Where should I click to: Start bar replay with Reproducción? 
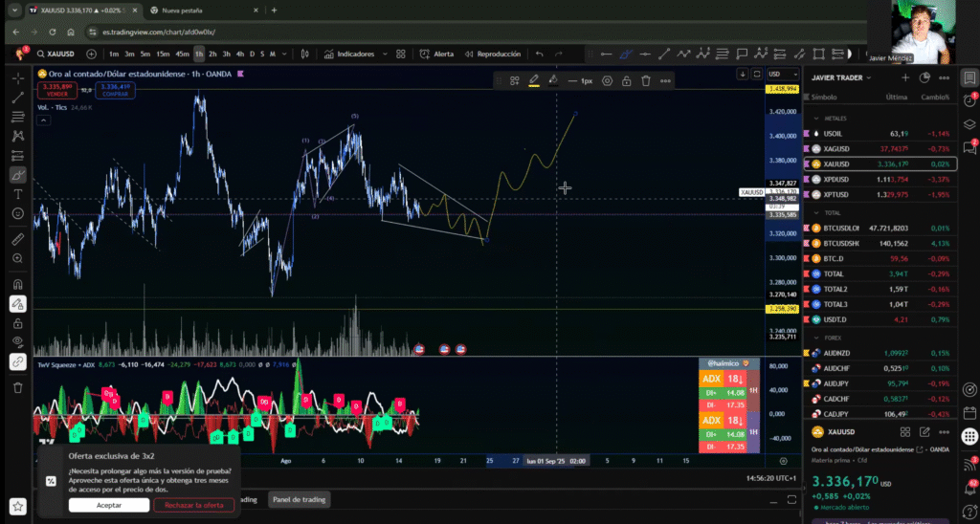point(493,55)
